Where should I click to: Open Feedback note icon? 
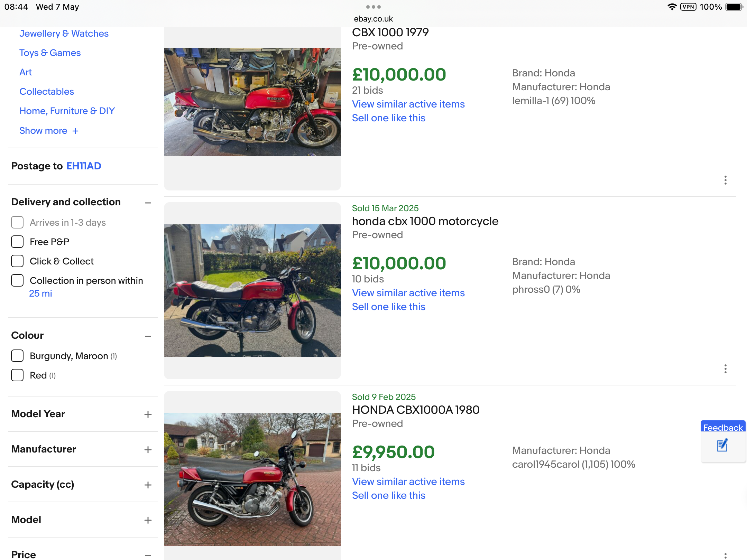[x=722, y=445]
